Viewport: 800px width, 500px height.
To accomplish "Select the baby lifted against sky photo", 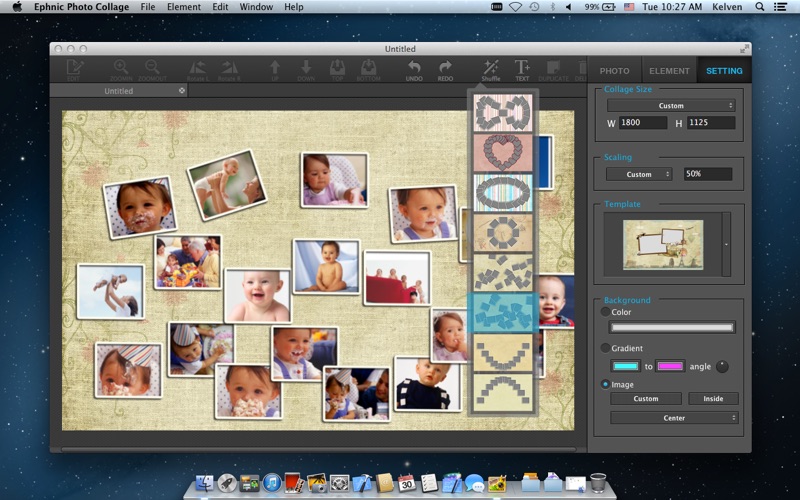I will coord(111,291).
